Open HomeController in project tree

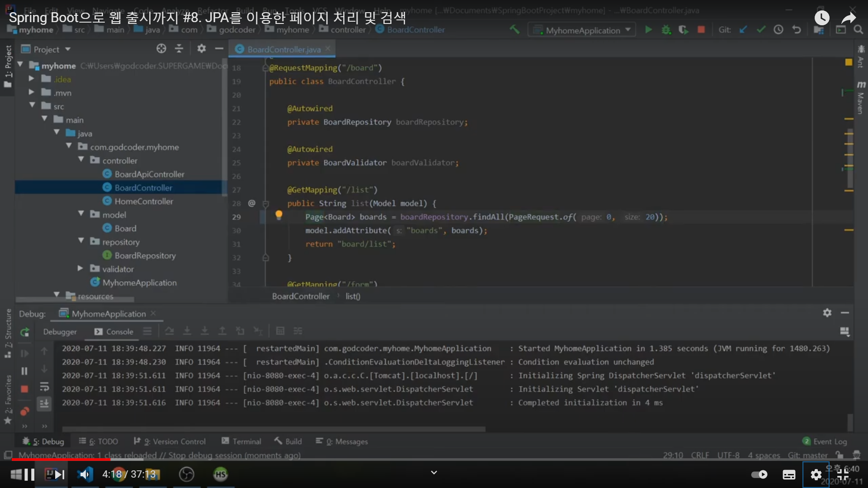pyautogui.click(x=143, y=201)
